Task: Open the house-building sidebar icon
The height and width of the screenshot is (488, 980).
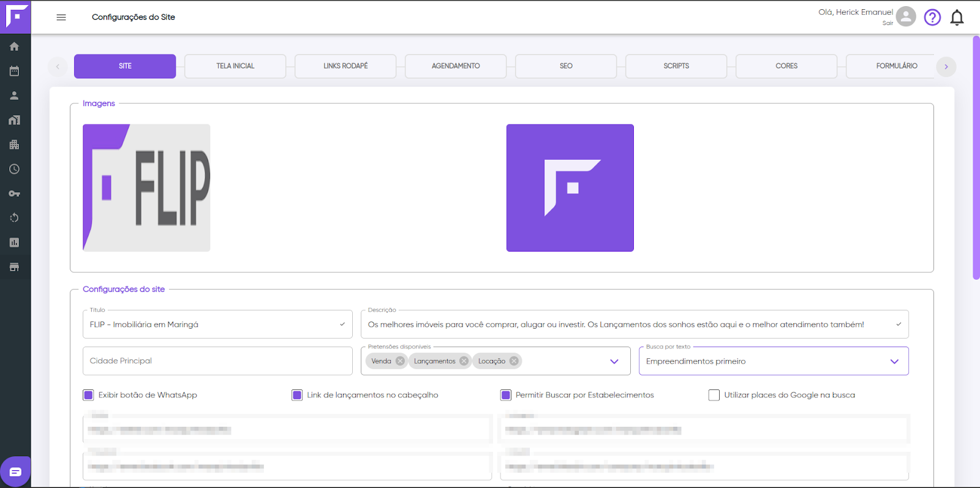Action: pyautogui.click(x=14, y=120)
